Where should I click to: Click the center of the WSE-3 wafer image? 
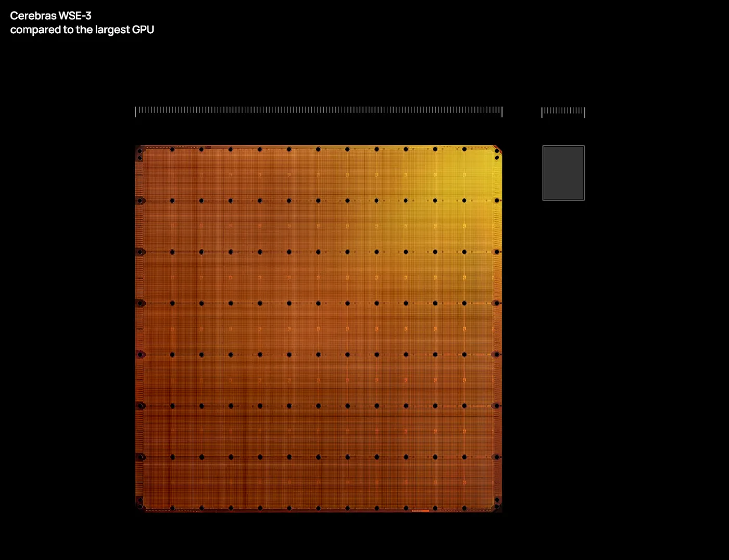point(319,329)
